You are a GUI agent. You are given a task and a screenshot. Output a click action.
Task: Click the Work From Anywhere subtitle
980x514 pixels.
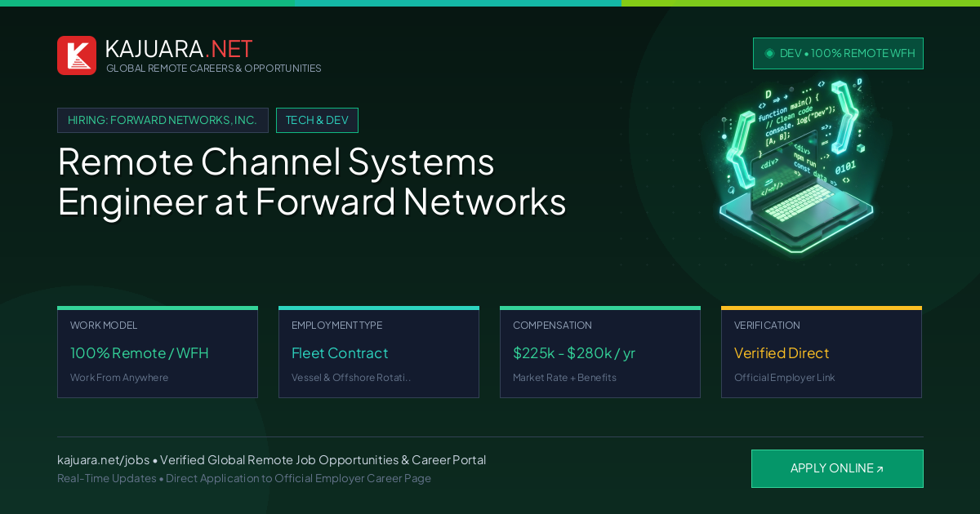[x=119, y=378]
